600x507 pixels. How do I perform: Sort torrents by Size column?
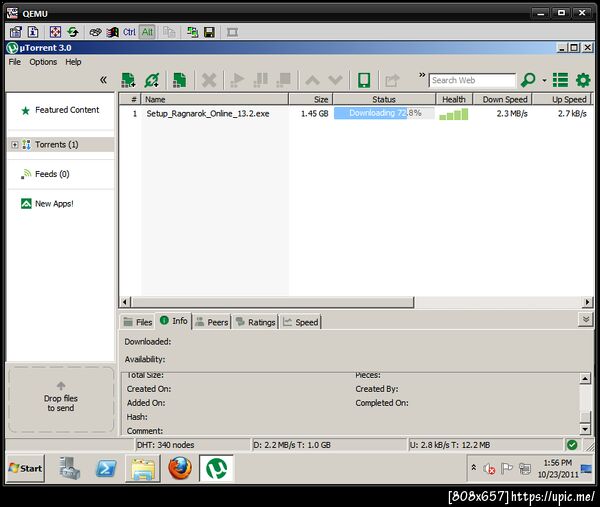[311, 99]
